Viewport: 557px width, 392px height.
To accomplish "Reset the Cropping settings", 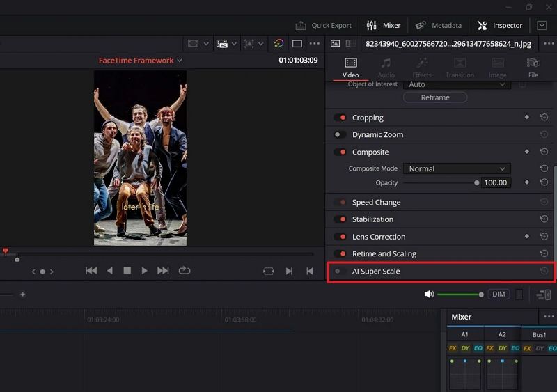I will tap(544, 117).
